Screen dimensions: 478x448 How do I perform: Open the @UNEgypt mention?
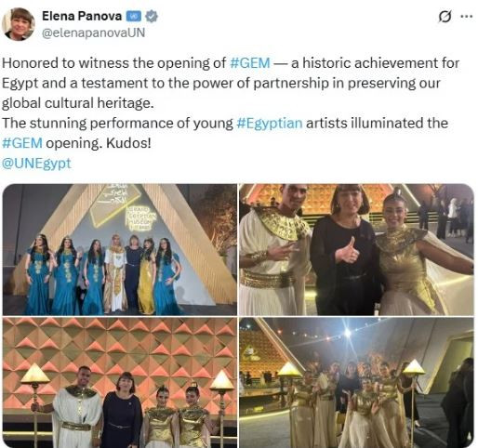(x=36, y=164)
